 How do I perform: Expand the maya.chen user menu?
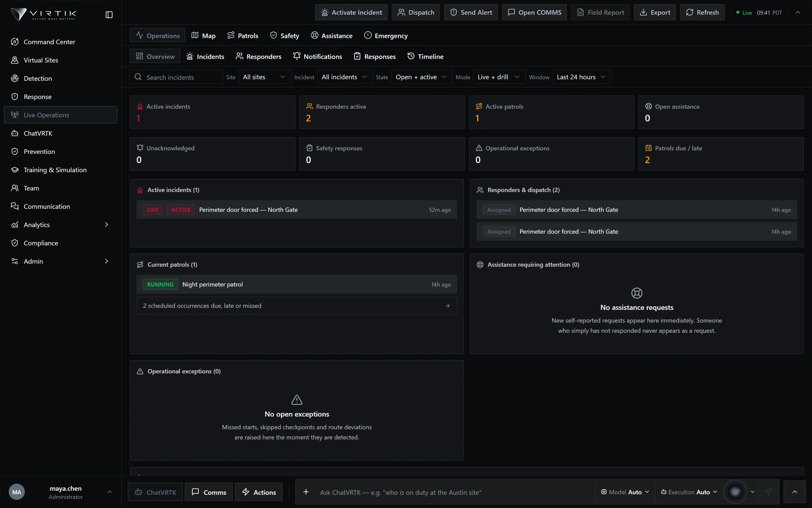coord(60,492)
